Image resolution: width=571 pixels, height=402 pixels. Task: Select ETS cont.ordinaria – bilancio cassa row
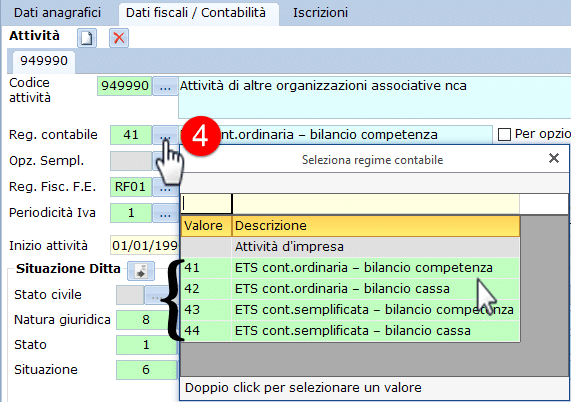tap(350, 289)
